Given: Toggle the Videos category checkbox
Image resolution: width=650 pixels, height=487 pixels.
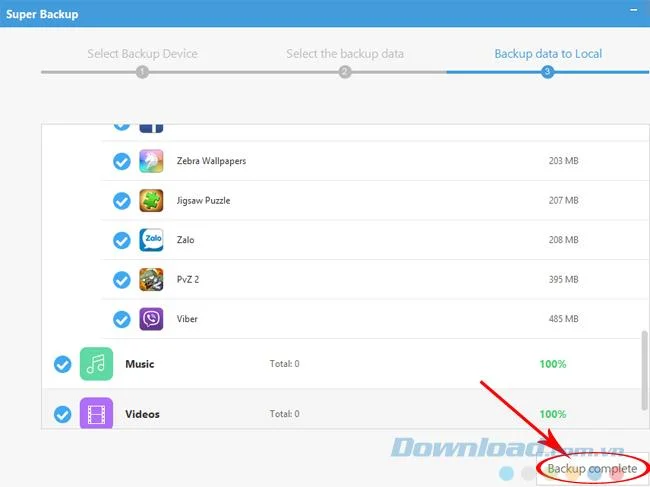Looking at the screenshot, I should point(63,414).
